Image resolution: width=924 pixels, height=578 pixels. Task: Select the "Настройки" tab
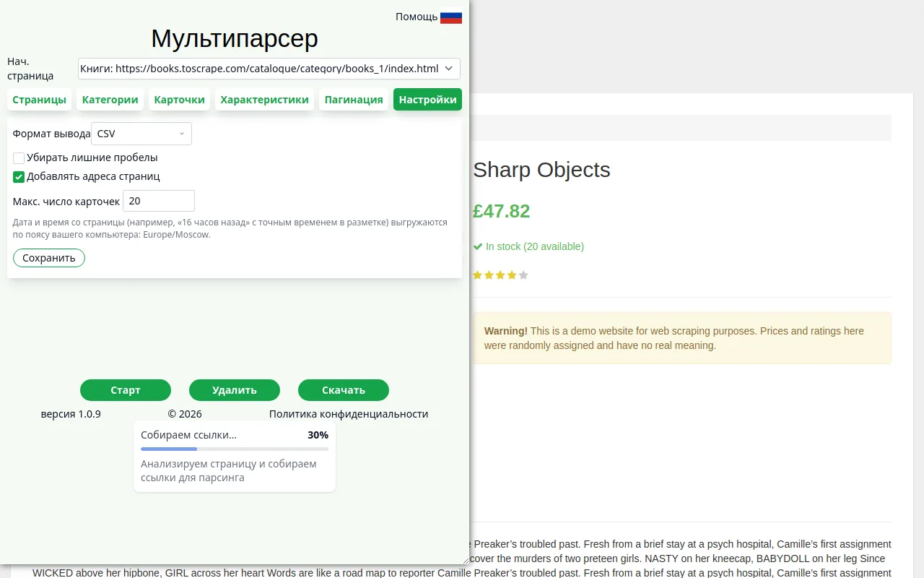pos(427,100)
